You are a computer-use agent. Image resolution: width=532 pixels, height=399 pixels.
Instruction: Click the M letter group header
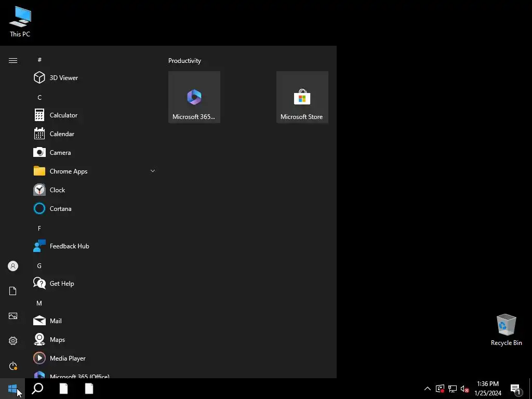coord(39,303)
